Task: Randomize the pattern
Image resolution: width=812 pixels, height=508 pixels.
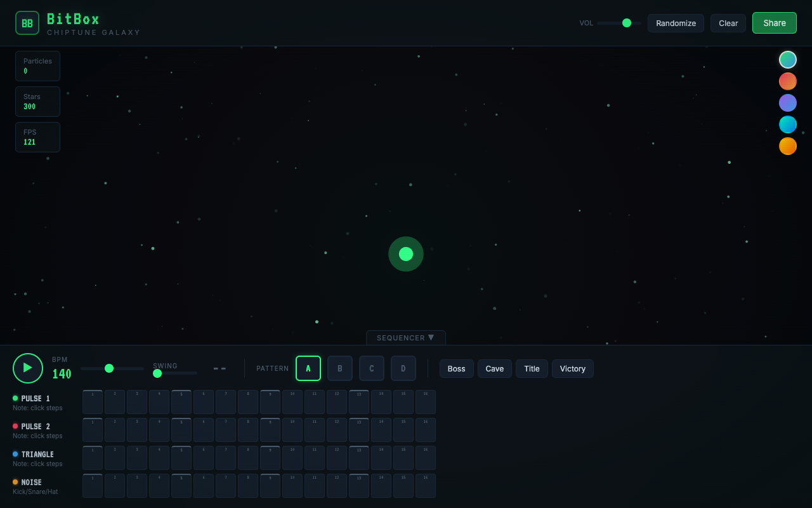Action: click(x=676, y=23)
